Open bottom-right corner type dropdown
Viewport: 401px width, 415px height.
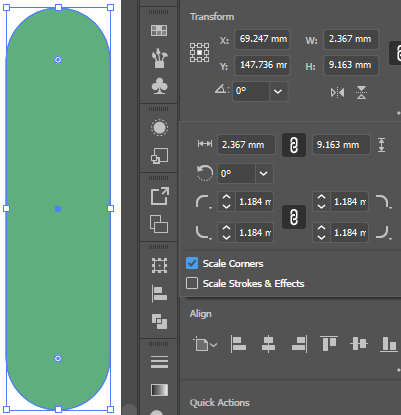pyautogui.click(x=383, y=232)
